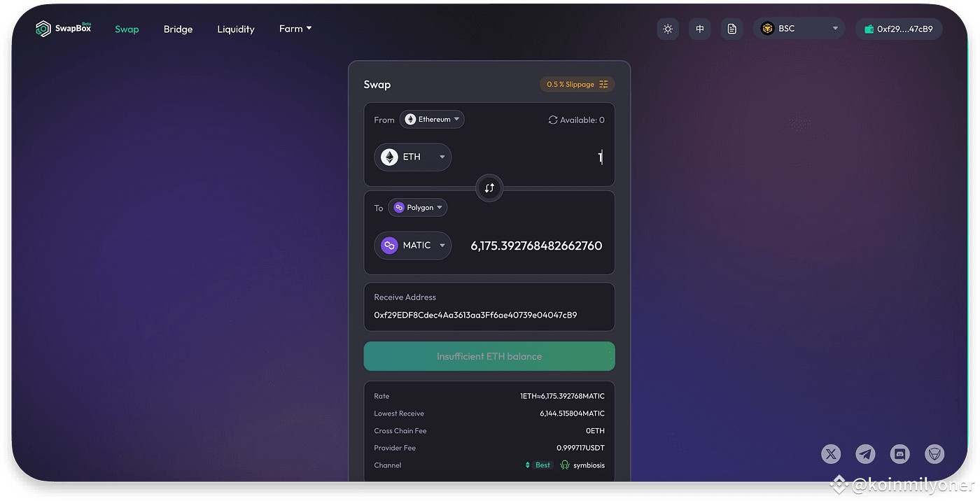Click the Polygon chain logo icon
980x501 pixels.
(x=399, y=208)
